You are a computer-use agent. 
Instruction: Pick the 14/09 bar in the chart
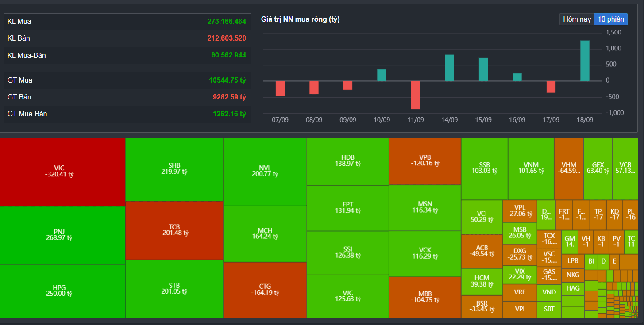pos(449,68)
